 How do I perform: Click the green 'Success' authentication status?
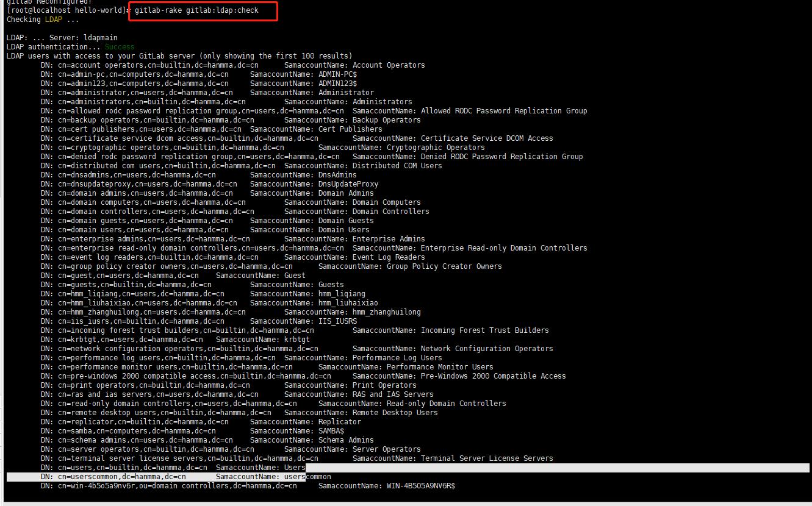point(120,47)
